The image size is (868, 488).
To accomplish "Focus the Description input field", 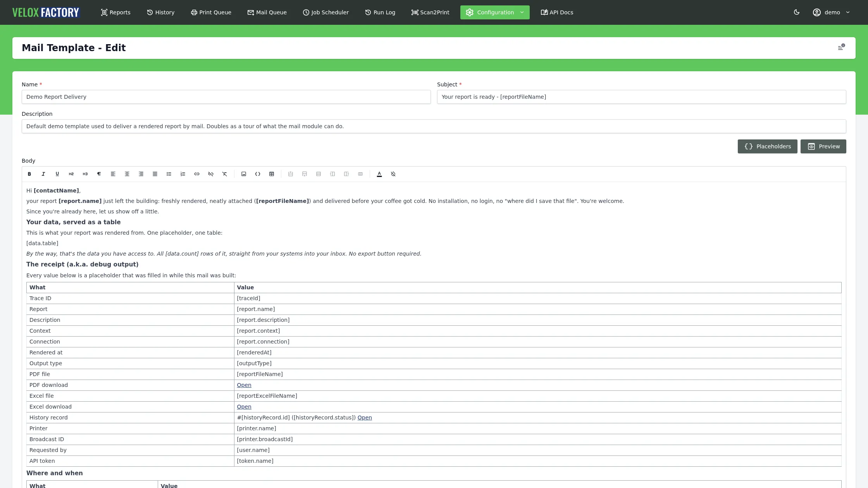I will pos(434,126).
